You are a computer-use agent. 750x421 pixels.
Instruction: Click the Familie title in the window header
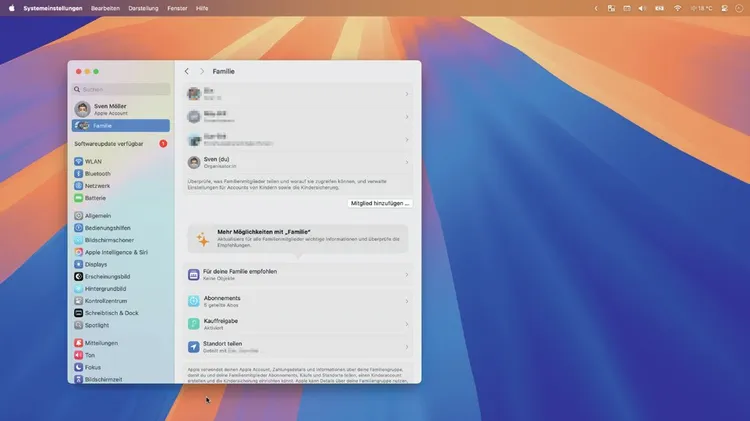(x=223, y=71)
